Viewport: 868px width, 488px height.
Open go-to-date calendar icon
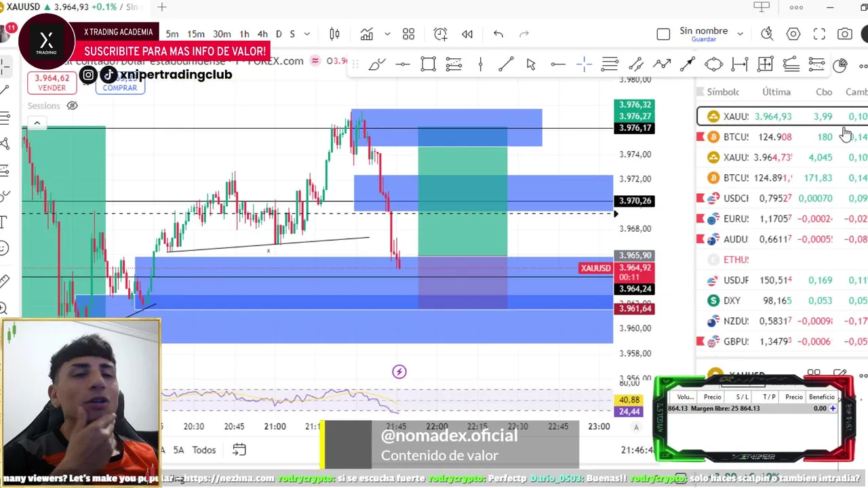pyautogui.click(x=239, y=449)
